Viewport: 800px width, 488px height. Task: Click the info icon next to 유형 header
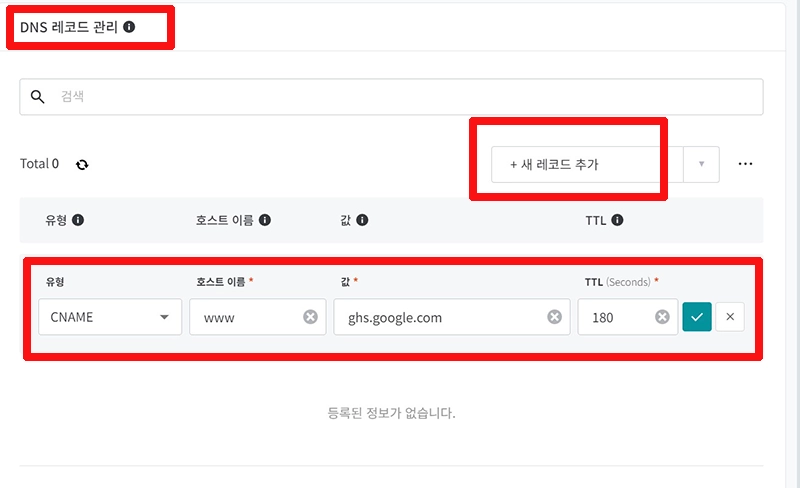tap(78, 220)
